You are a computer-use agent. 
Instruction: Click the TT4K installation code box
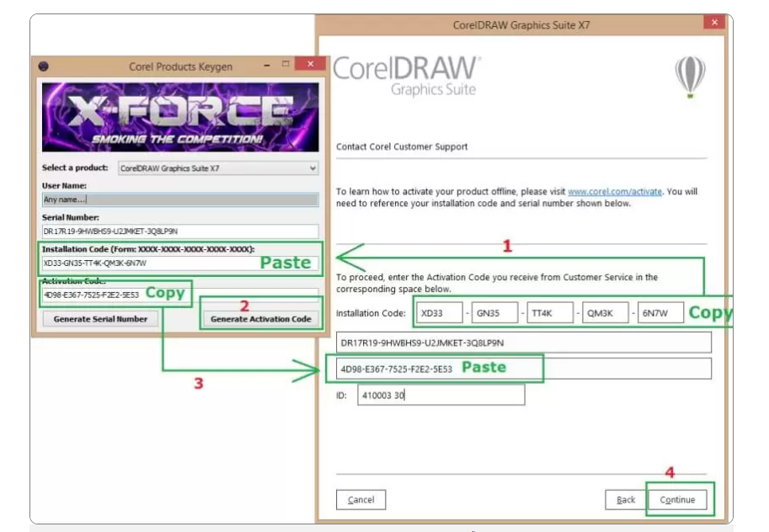click(x=550, y=313)
